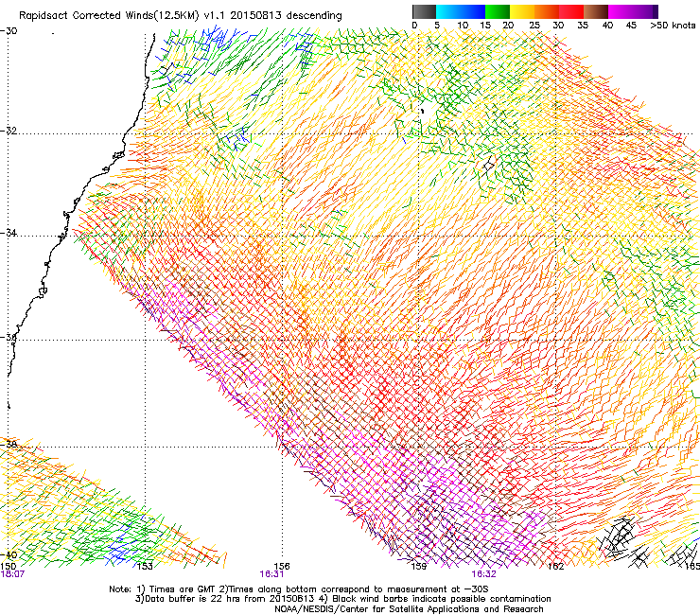Viewport: 700px width, 615px height.
Task: Click the -30 latitude label
Action: 9,31
